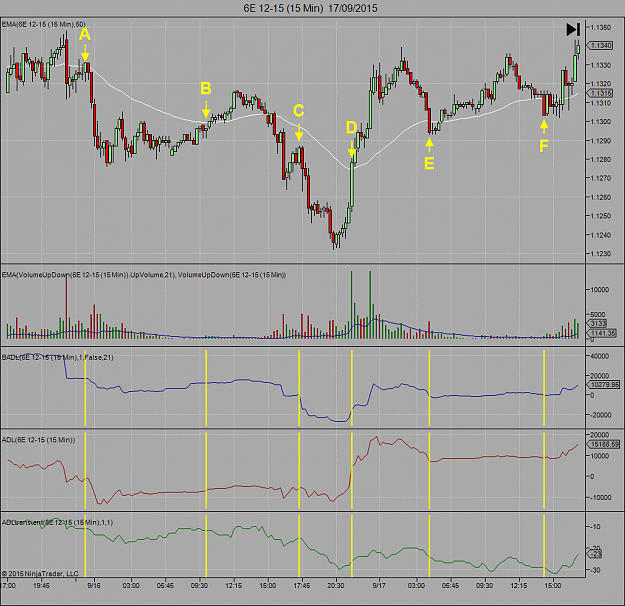Click the 1.1350 price axis label
625x606 pixels.
click(600, 28)
